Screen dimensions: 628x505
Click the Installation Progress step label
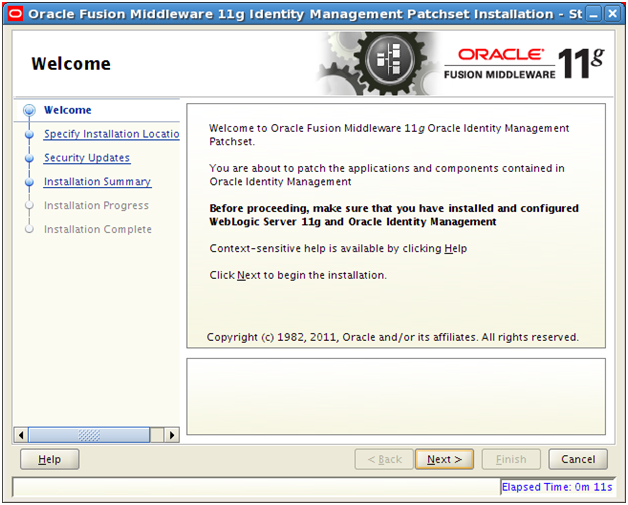click(x=96, y=205)
